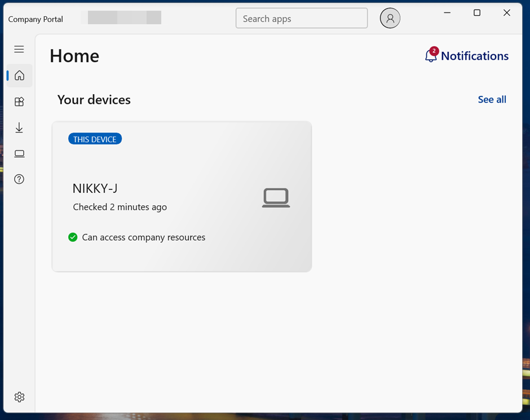Click the green check status icon
Image resolution: width=530 pixels, height=420 pixels.
tap(73, 237)
